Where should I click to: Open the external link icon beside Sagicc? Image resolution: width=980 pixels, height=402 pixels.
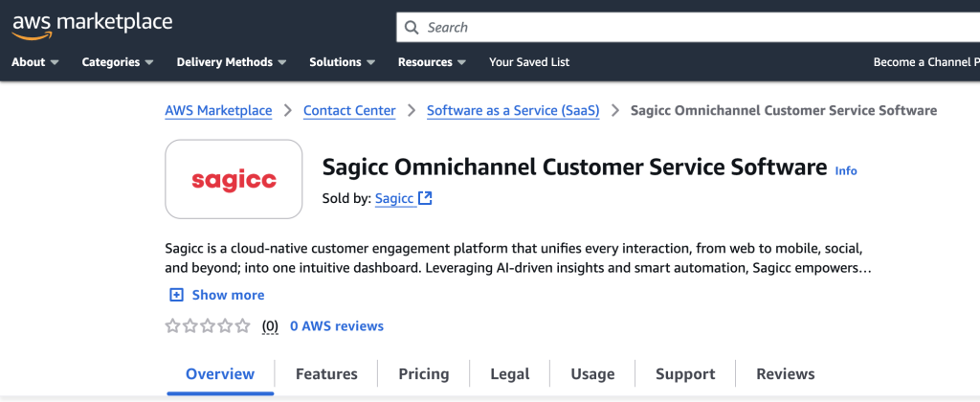pyautogui.click(x=426, y=198)
